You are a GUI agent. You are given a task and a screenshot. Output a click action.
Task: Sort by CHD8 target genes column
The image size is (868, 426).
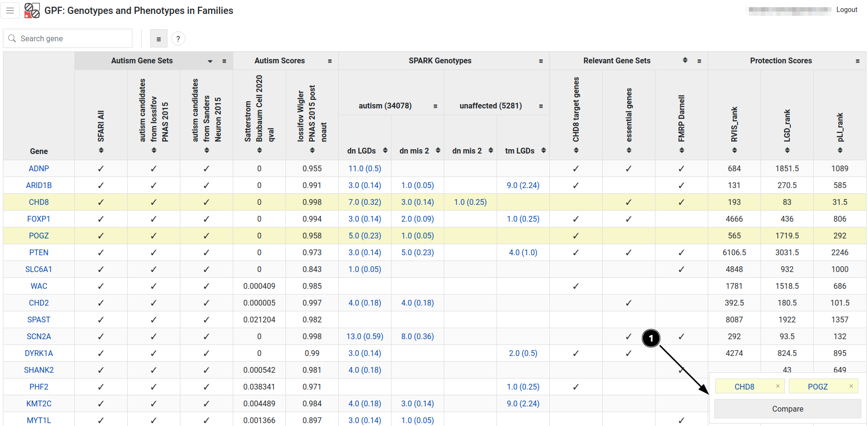[x=576, y=150]
